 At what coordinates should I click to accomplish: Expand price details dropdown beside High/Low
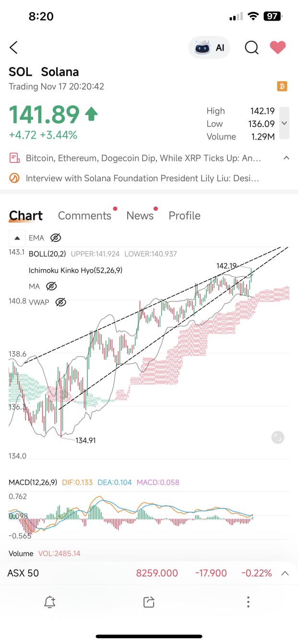click(x=284, y=123)
